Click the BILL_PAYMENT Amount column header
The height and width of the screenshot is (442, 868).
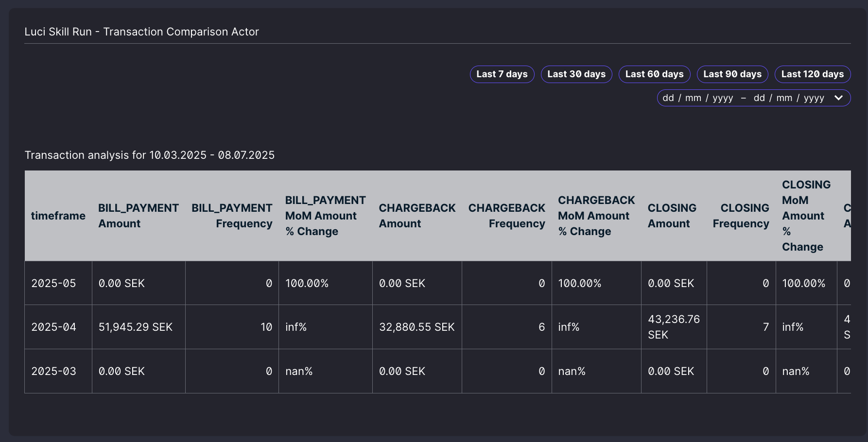tap(139, 216)
